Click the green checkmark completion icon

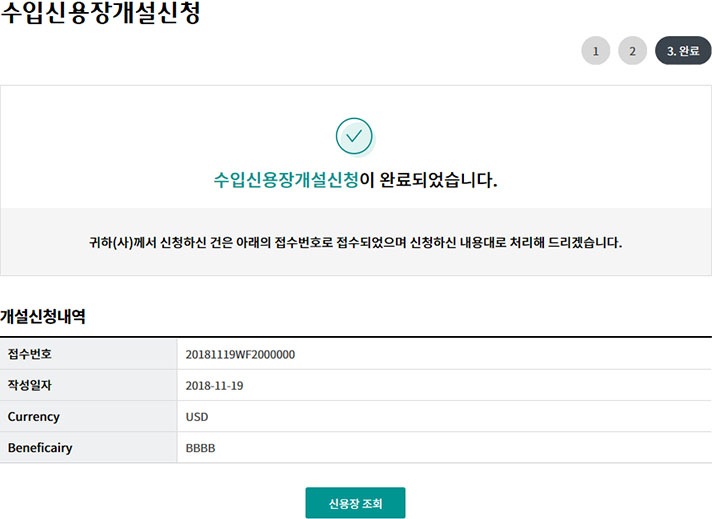(x=354, y=136)
